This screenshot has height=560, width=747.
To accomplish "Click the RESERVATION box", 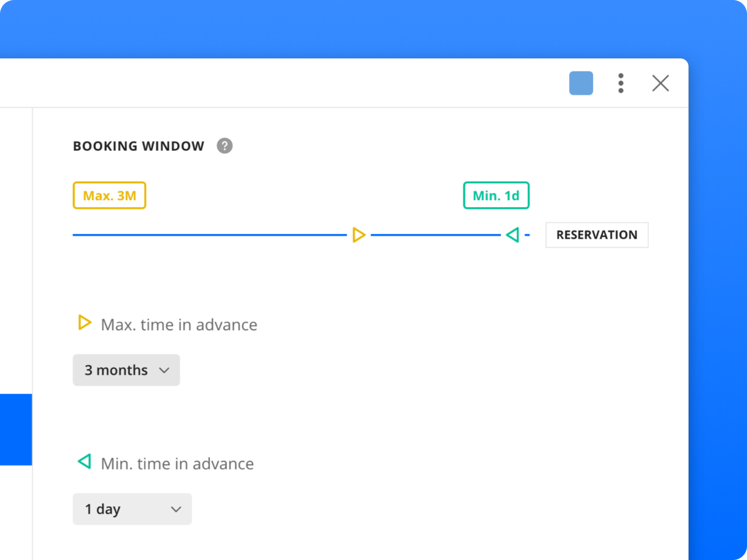I will pyautogui.click(x=596, y=235).
